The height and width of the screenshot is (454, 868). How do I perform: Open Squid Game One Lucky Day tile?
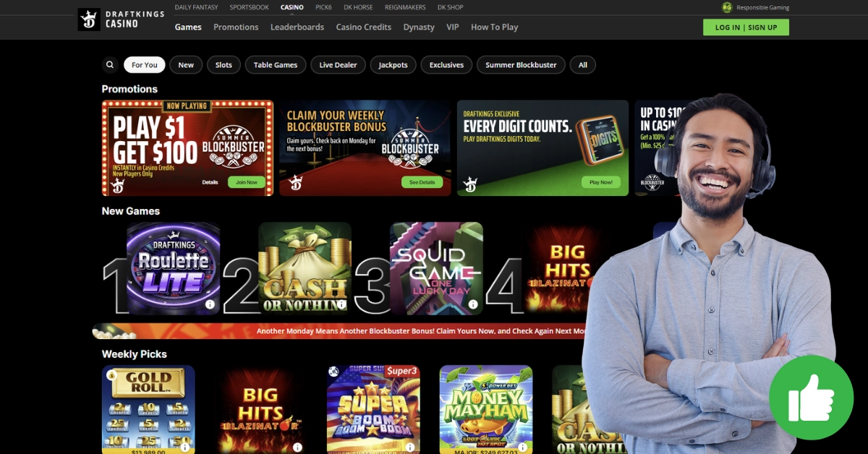(437, 268)
